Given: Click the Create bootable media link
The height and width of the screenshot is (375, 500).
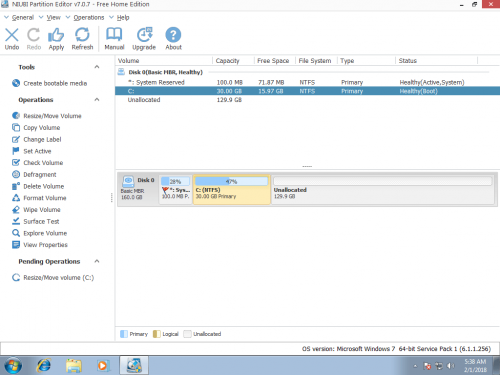Looking at the screenshot, I should [55, 83].
